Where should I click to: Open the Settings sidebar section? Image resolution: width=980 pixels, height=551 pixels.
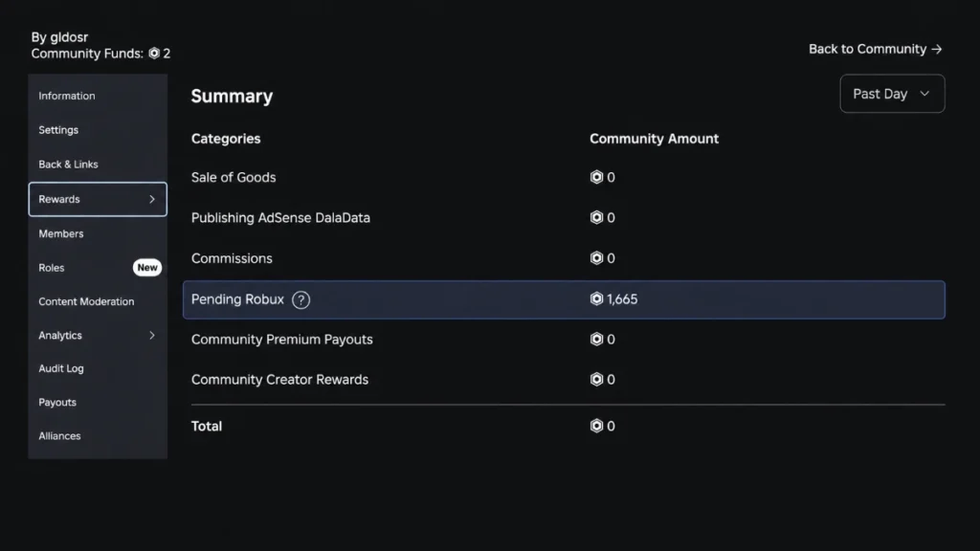(98, 130)
